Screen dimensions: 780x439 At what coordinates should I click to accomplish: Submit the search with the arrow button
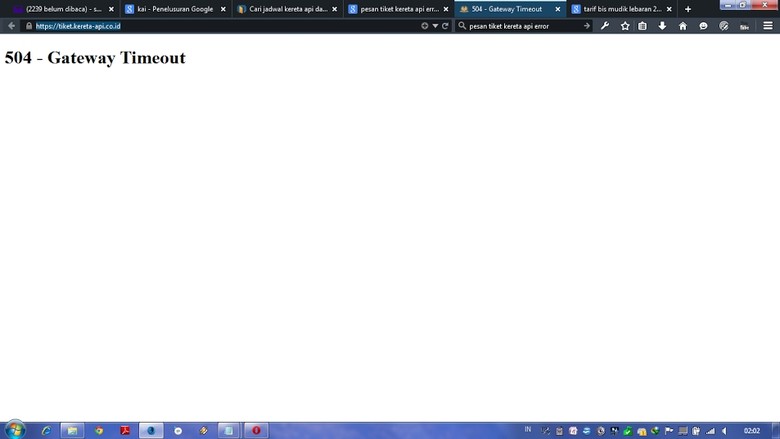[587, 26]
